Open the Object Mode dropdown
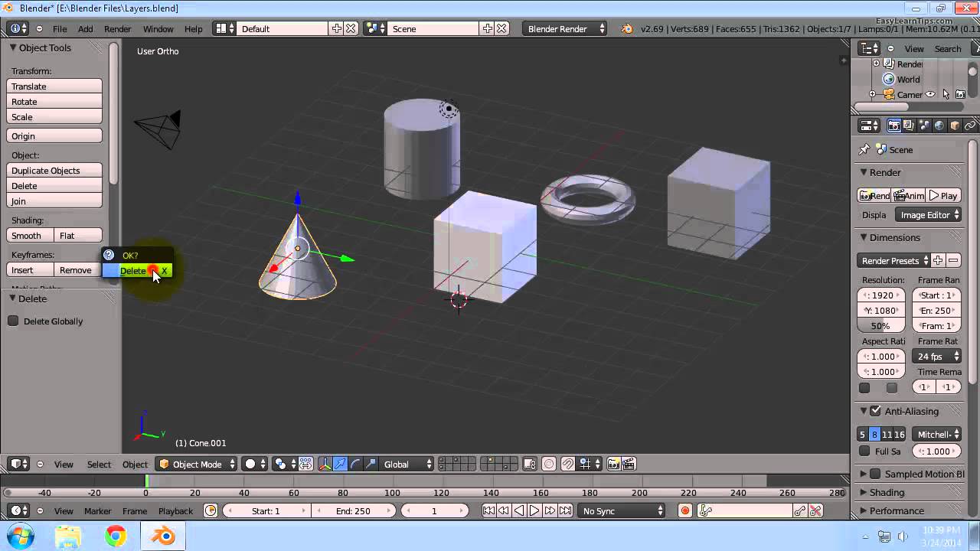The image size is (980, 551). click(x=198, y=464)
